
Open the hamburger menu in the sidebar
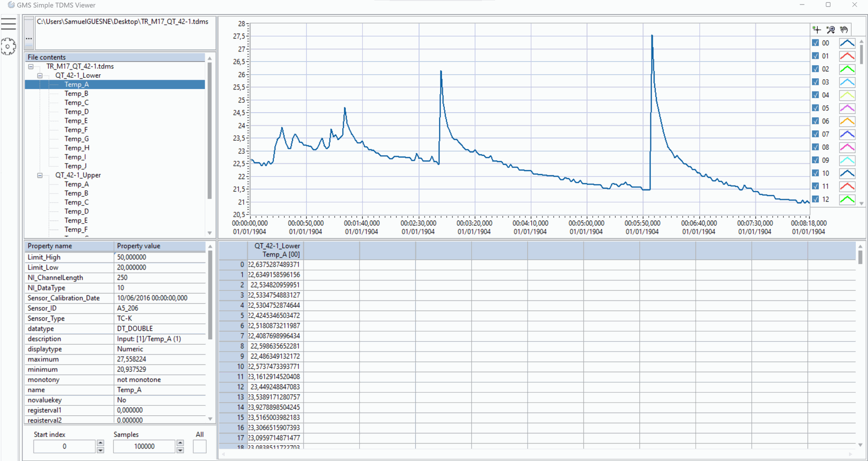click(x=8, y=24)
